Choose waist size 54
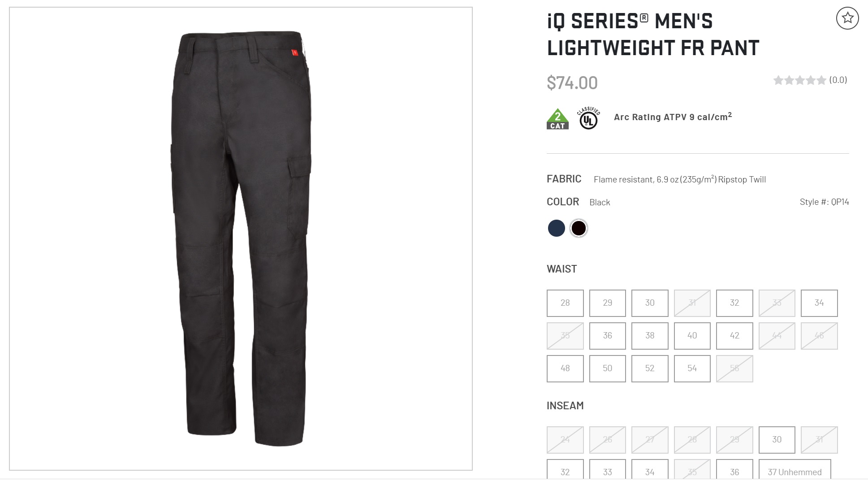The image size is (868, 481). coord(692,368)
